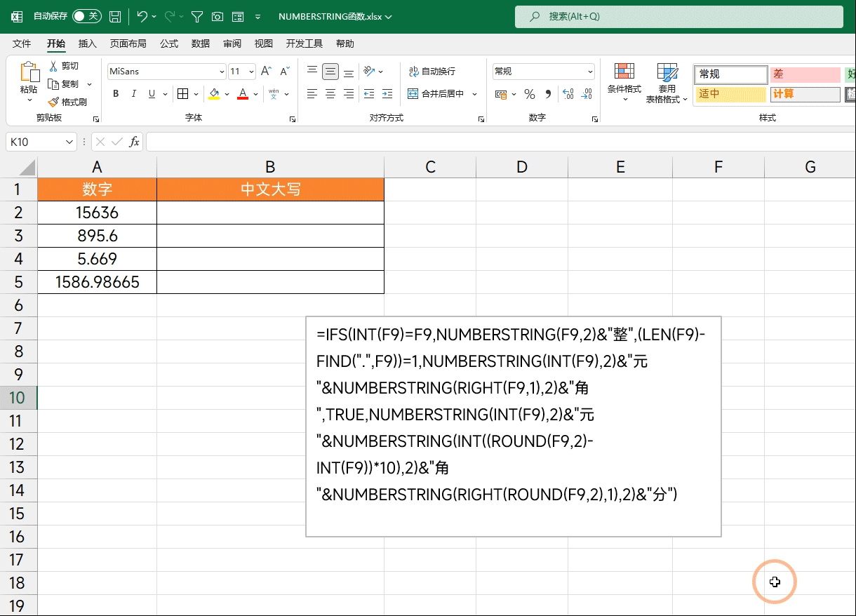
Task: Open the File (文件) tab
Action: click(x=22, y=43)
